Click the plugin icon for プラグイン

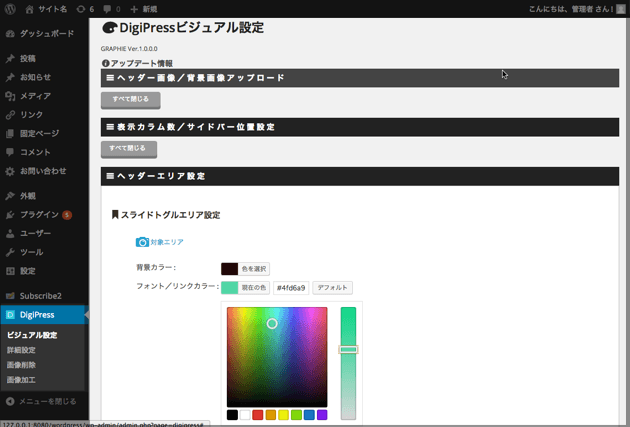[x=10, y=215]
